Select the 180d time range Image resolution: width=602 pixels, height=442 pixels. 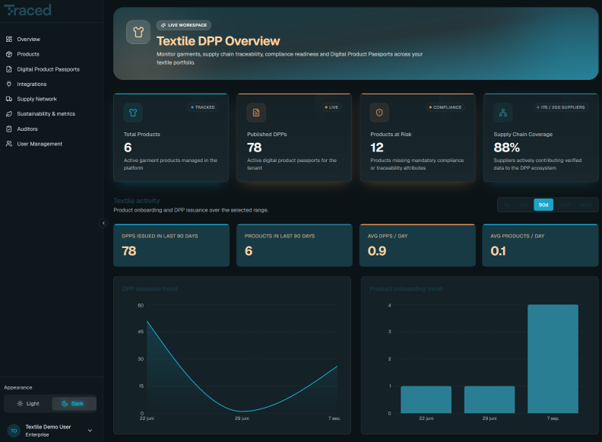pyautogui.click(x=564, y=205)
